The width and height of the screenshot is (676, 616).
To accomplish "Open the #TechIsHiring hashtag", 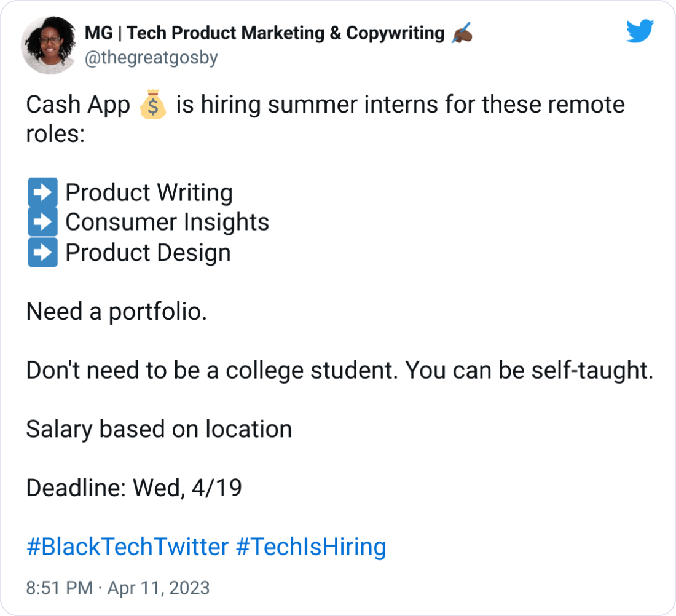I will point(312,546).
